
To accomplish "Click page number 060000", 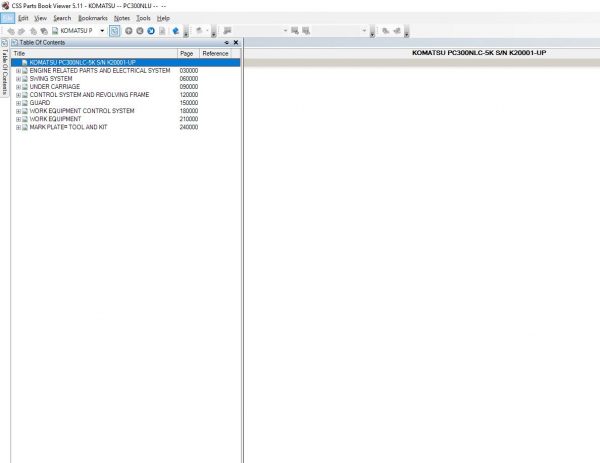I will click(189, 79).
